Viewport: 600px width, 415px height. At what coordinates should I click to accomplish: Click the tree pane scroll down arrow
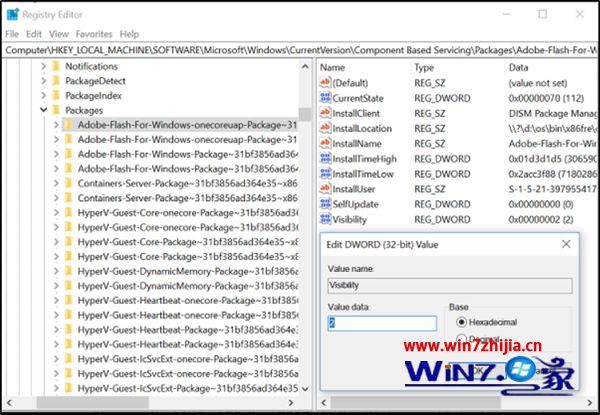305,389
